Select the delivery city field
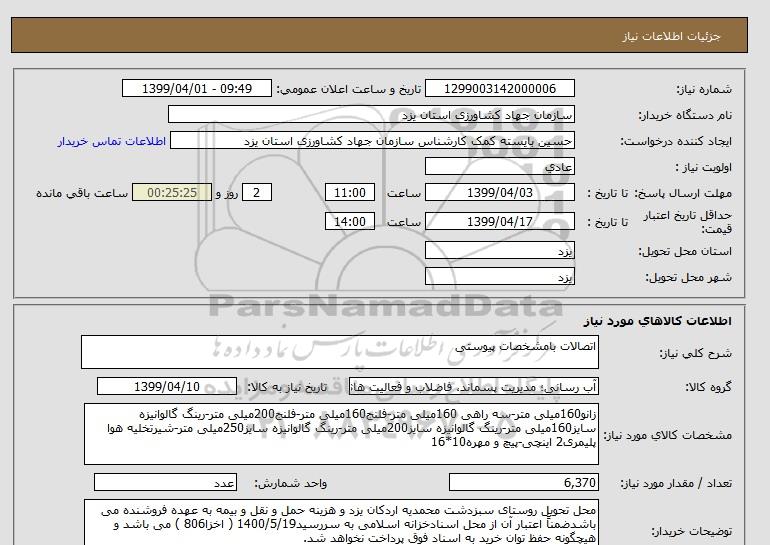The height and width of the screenshot is (545, 770). click(x=499, y=276)
